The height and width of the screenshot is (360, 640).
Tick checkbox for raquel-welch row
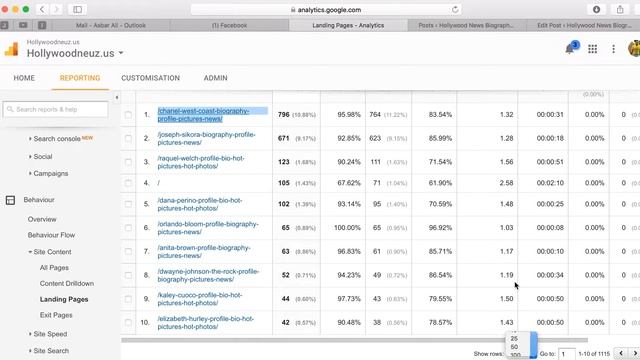tap(128, 162)
